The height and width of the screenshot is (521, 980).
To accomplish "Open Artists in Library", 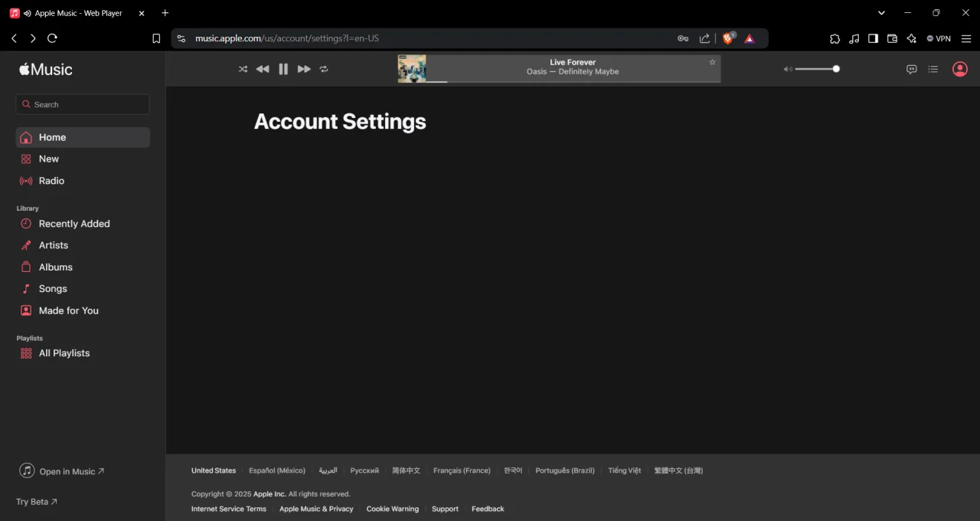I will point(83,245).
